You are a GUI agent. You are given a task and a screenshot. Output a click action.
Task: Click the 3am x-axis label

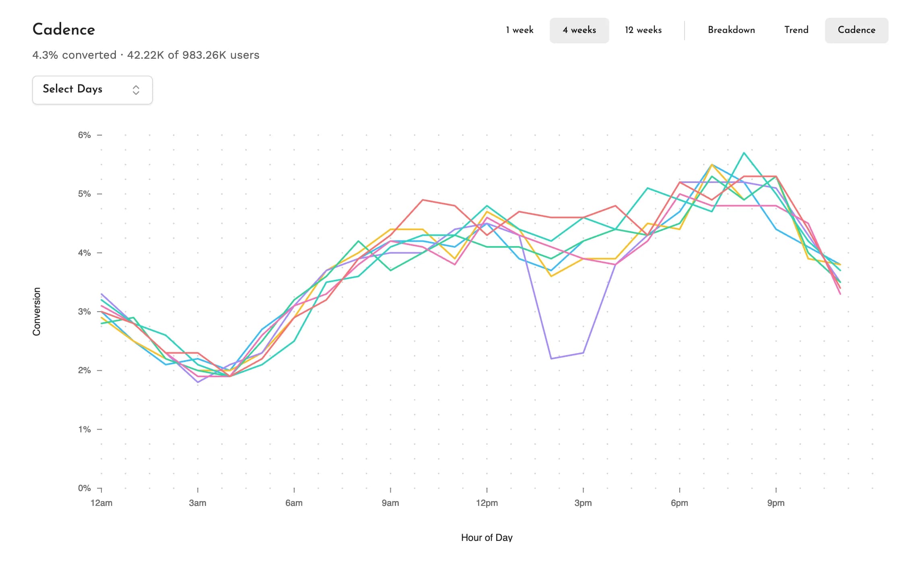click(198, 503)
